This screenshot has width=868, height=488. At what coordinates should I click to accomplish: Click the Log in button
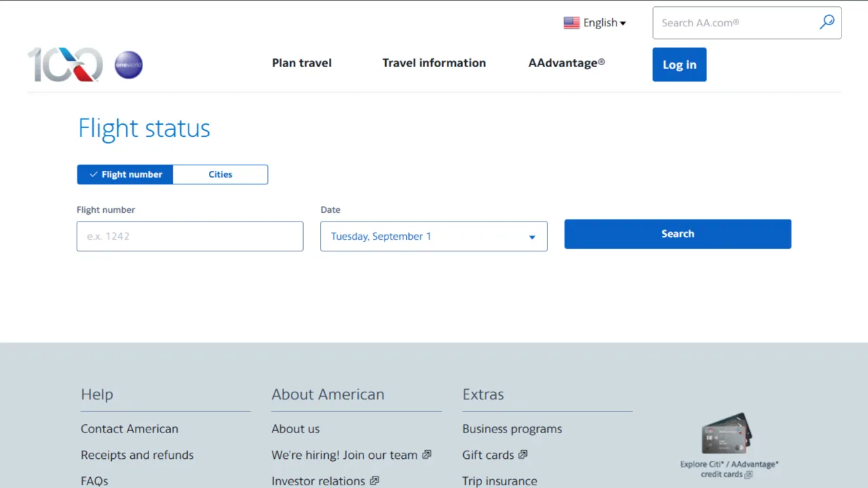pyautogui.click(x=679, y=64)
